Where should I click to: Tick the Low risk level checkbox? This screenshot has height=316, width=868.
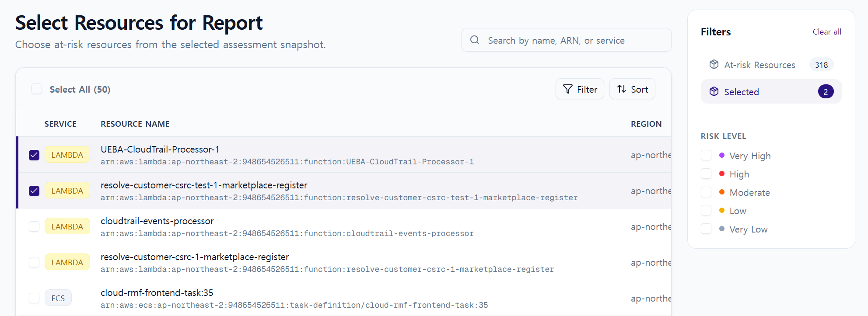pos(706,210)
